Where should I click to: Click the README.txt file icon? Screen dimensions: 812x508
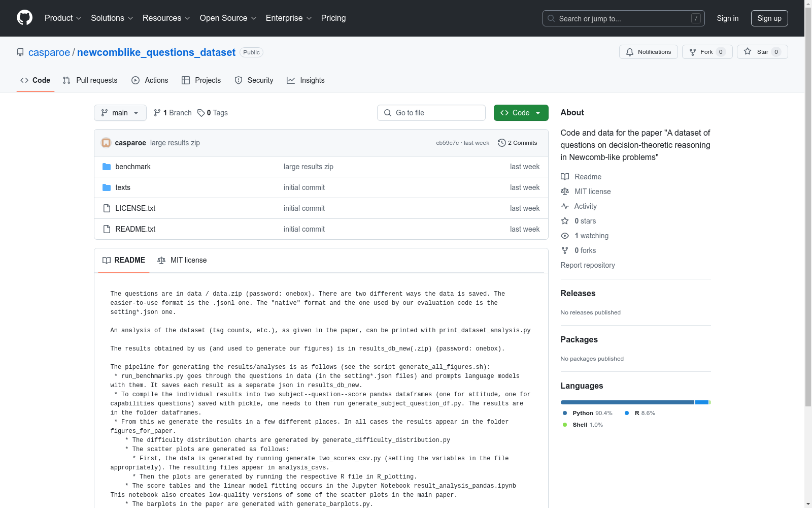click(x=107, y=229)
